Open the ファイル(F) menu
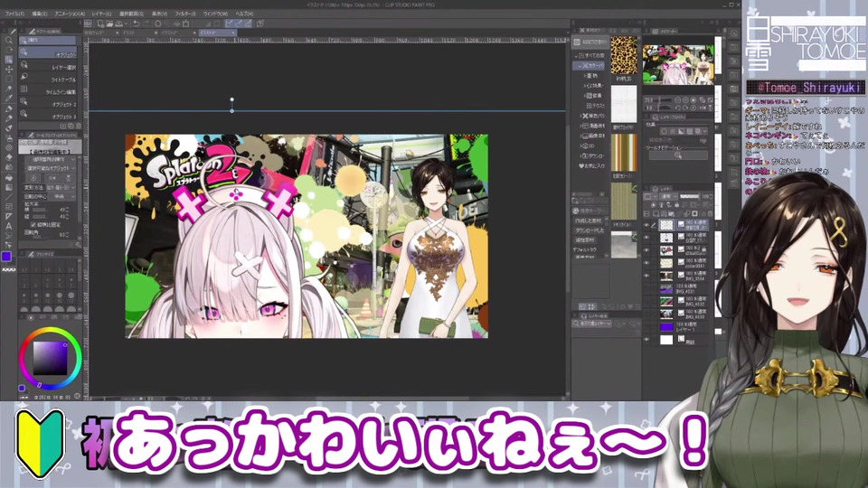 click(x=15, y=14)
